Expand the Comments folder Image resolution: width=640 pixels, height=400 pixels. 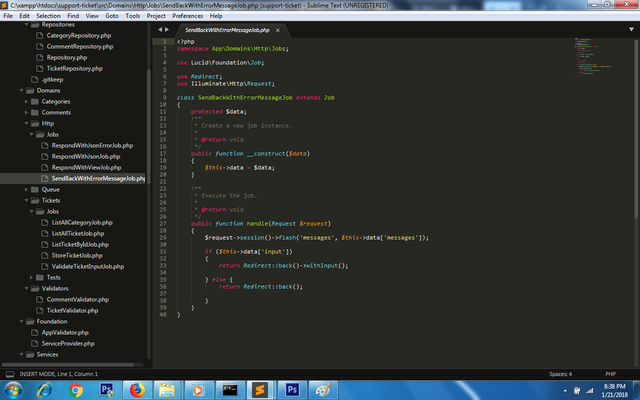click(x=26, y=112)
